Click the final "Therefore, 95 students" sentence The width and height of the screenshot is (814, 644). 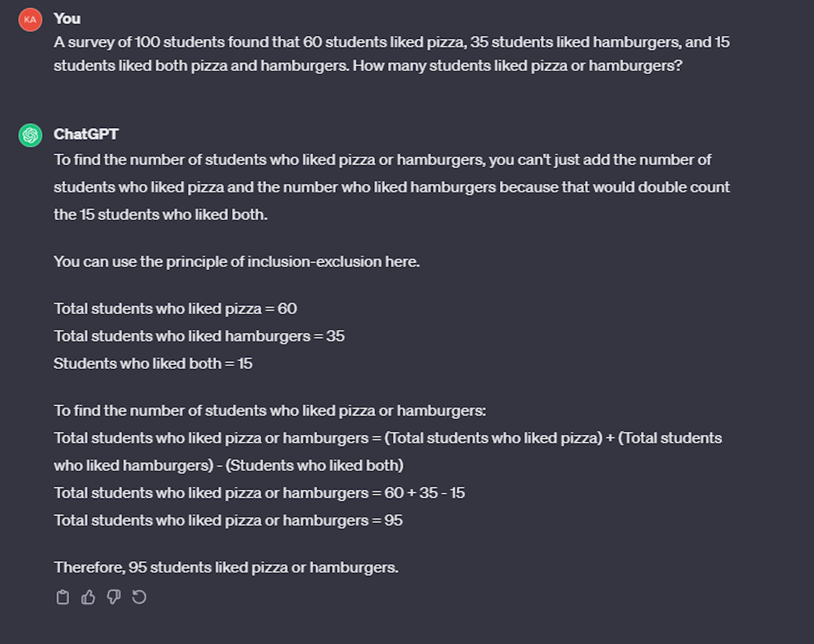[x=226, y=567]
